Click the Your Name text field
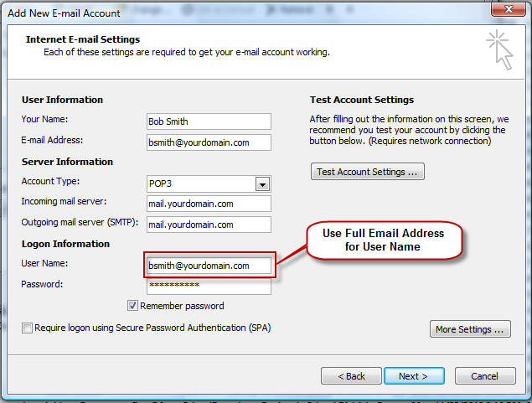The image size is (532, 403). (x=209, y=121)
